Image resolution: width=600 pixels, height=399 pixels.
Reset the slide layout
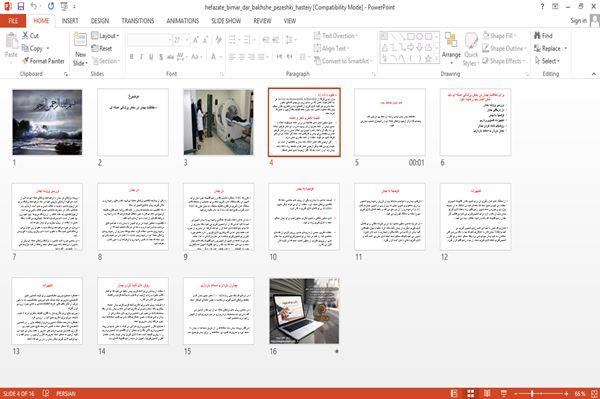(x=102, y=49)
